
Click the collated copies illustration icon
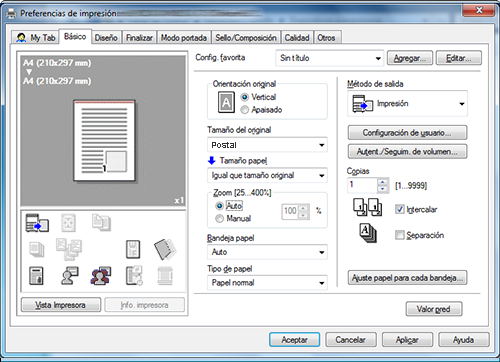367,207
